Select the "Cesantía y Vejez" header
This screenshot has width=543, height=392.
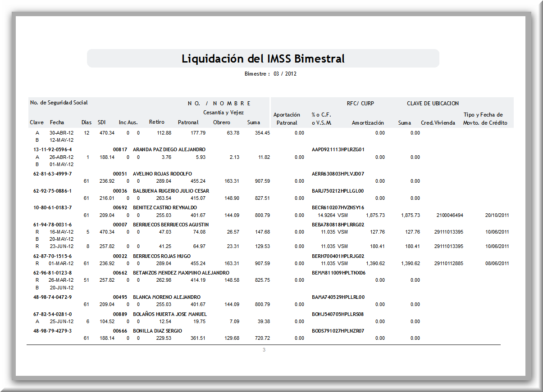pyautogui.click(x=223, y=113)
